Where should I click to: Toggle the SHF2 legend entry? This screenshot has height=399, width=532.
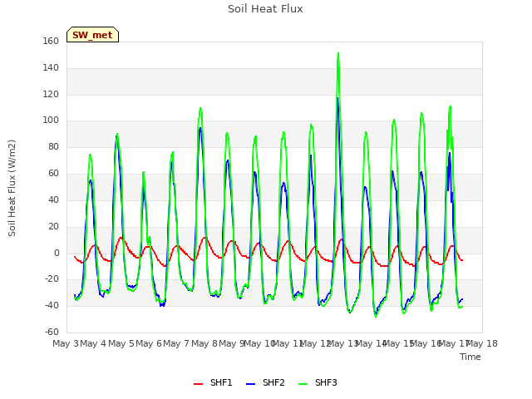265,382
